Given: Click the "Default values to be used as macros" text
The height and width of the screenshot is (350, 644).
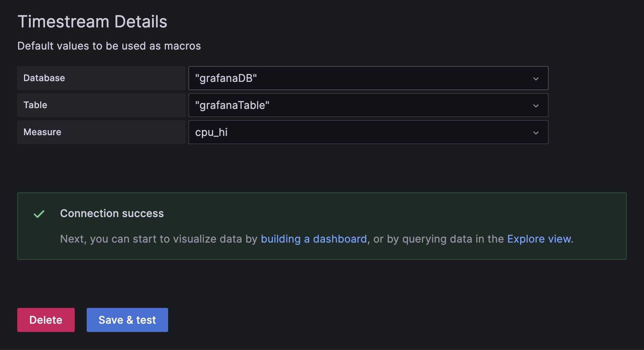Looking at the screenshot, I should 109,46.
